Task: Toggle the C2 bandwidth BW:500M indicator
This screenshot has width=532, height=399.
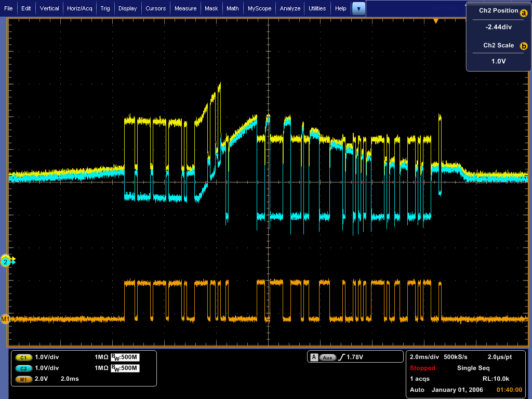Action: coord(125,368)
